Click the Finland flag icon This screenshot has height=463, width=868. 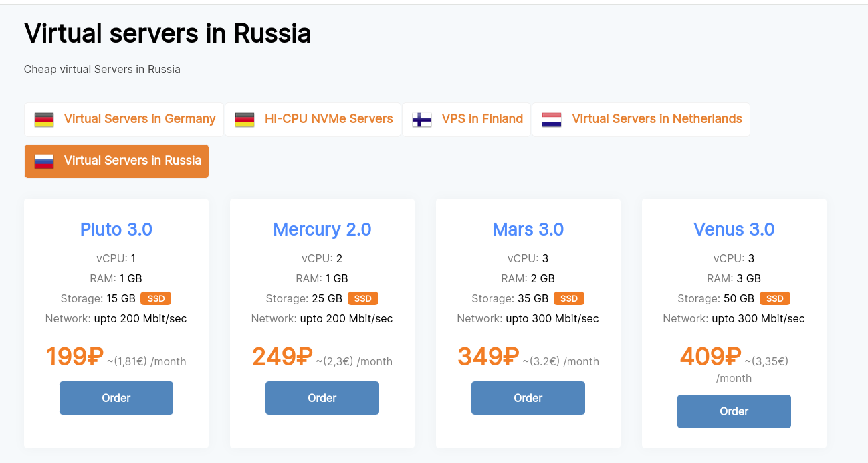(x=422, y=120)
